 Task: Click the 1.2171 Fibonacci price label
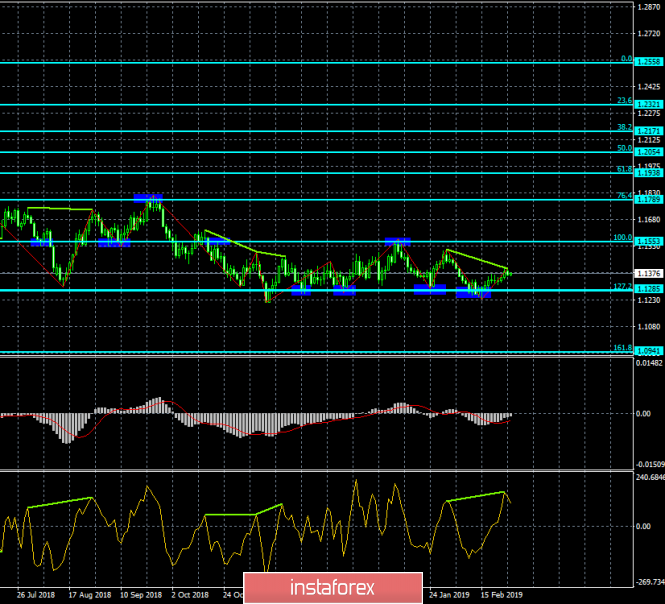click(648, 131)
